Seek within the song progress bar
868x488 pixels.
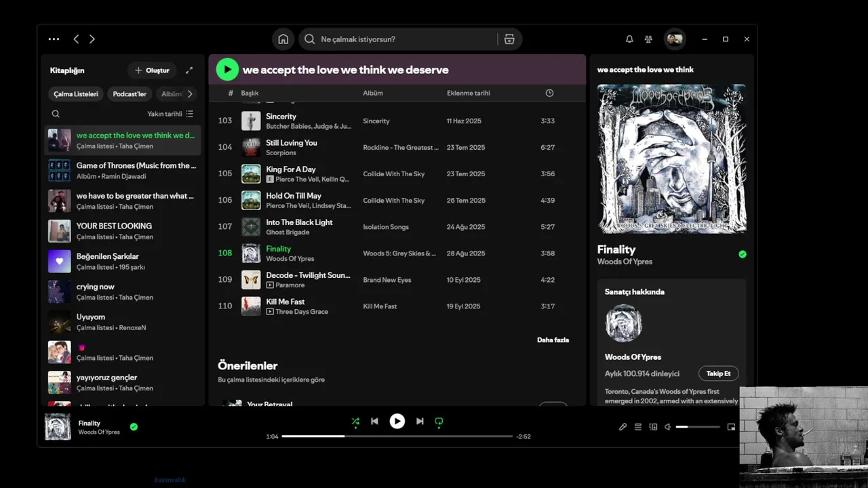point(397,436)
